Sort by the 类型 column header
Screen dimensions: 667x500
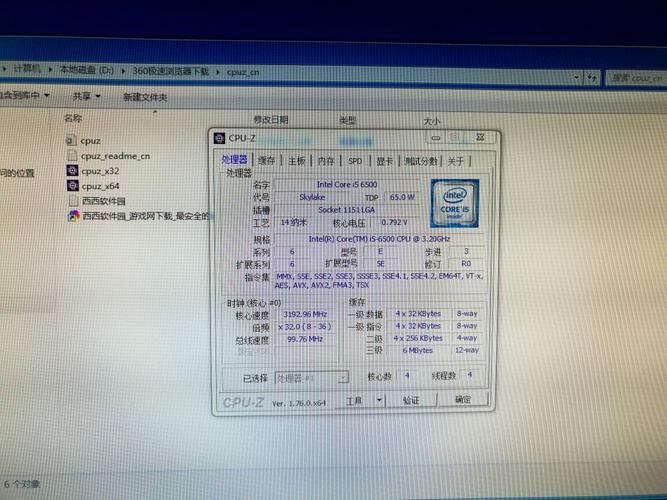coord(348,121)
